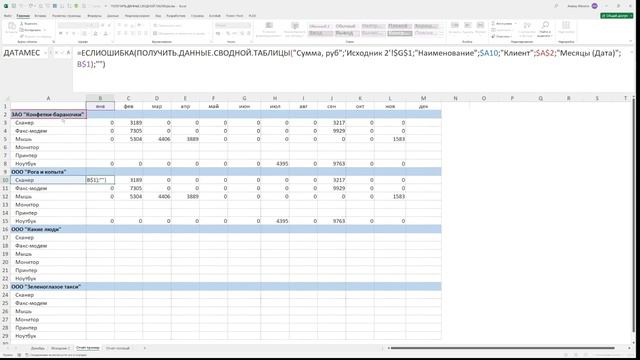Click the Ноутбук cell in row 29
The width and height of the screenshot is (640, 360).
(48, 336)
